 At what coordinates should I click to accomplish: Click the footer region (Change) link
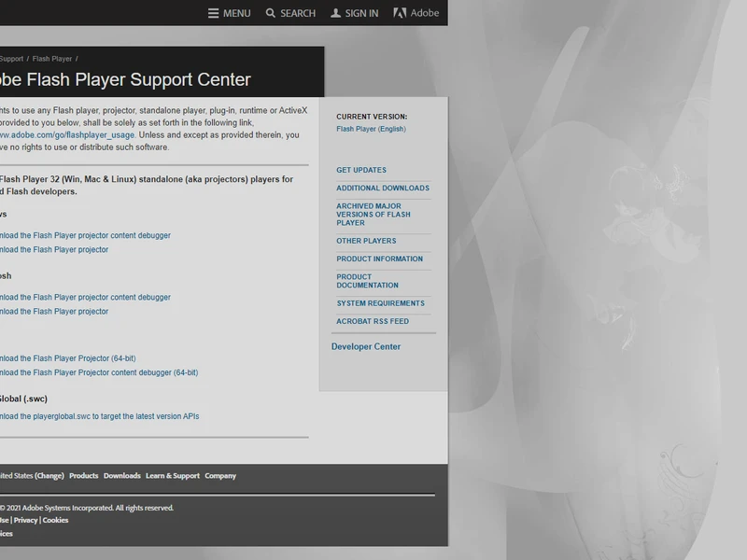point(49,476)
